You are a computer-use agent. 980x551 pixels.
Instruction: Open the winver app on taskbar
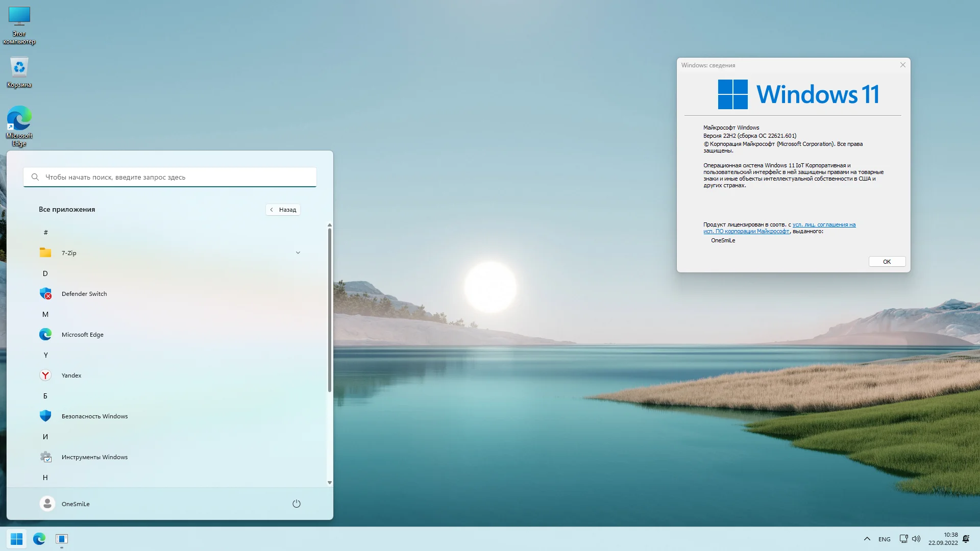click(62, 539)
